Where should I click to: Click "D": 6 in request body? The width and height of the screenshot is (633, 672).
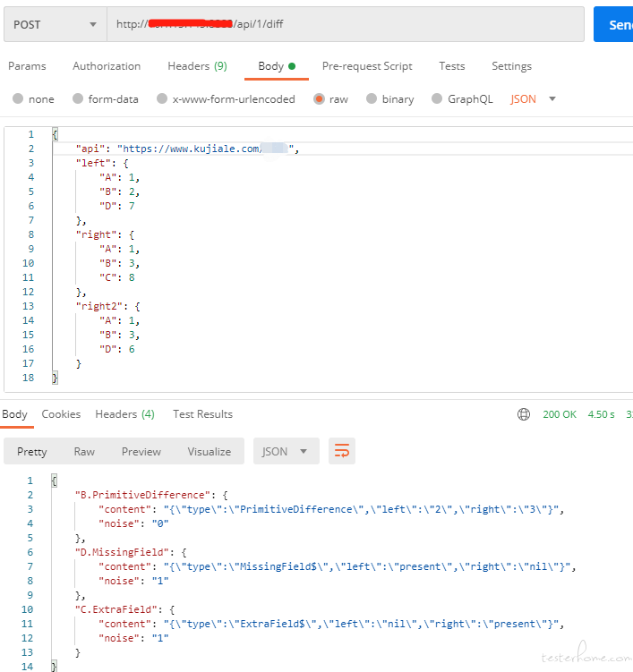pyautogui.click(x=117, y=349)
